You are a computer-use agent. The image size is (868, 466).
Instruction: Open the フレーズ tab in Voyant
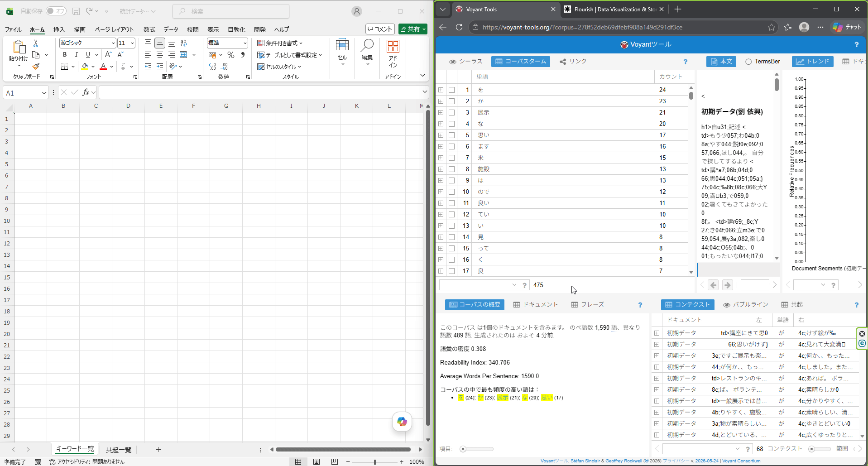click(x=588, y=305)
